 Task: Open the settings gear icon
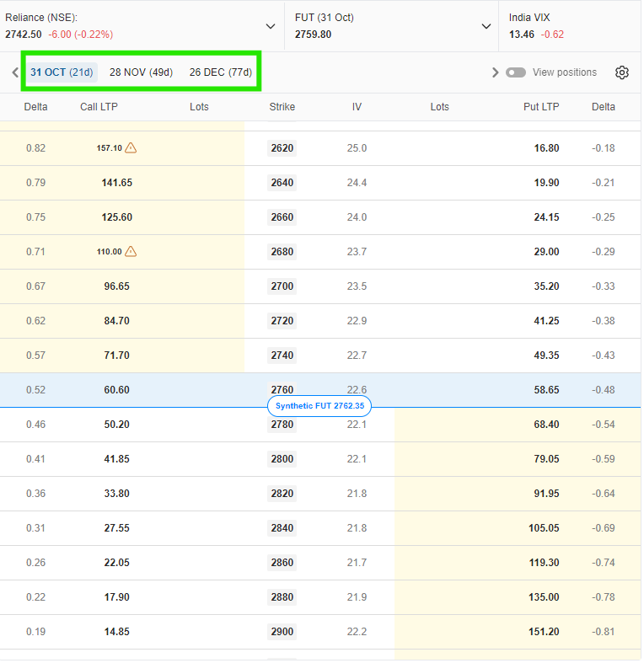pos(621,72)
